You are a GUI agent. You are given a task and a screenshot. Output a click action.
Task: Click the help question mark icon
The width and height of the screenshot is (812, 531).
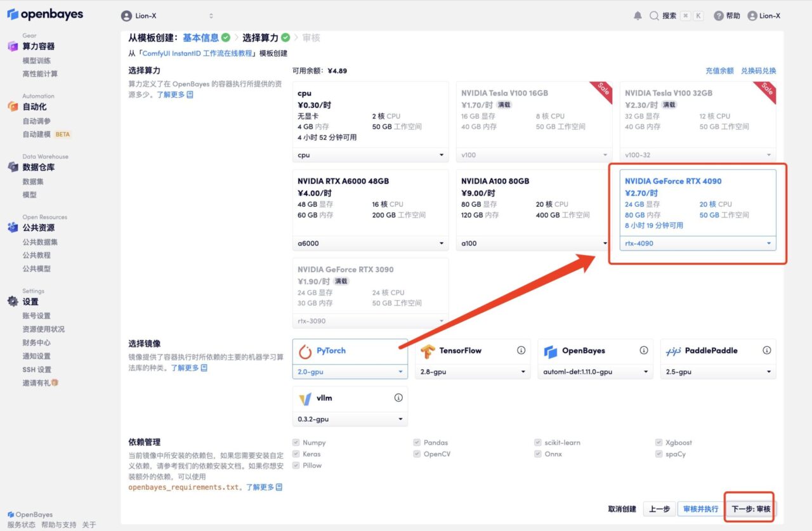(x=718, y=16)
